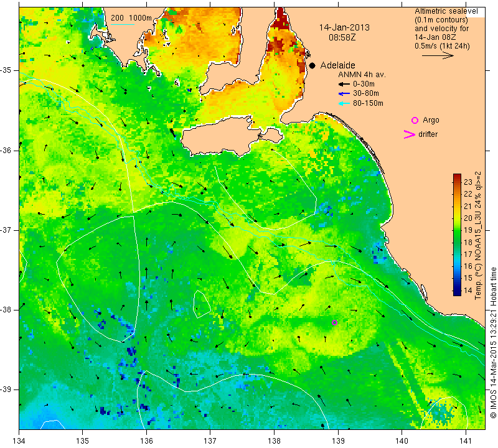Click the longitude label 140

(x=402, y=441)
